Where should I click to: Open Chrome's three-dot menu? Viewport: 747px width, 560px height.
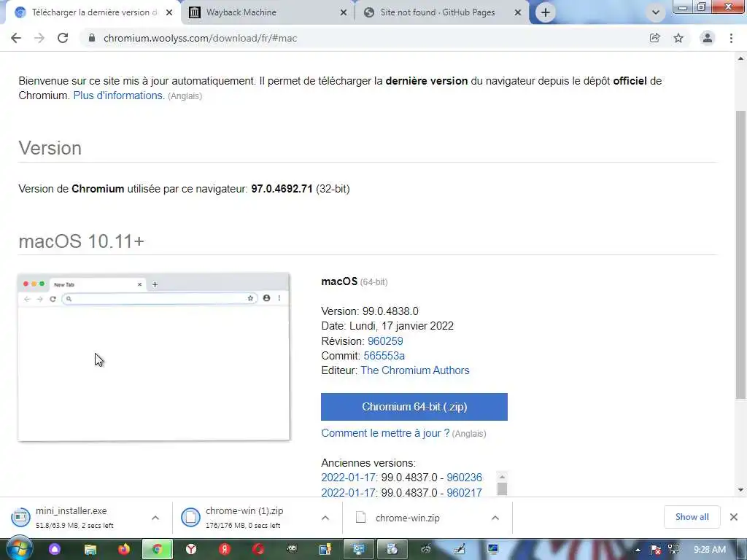pyautogui.click(x=731, y=38)
